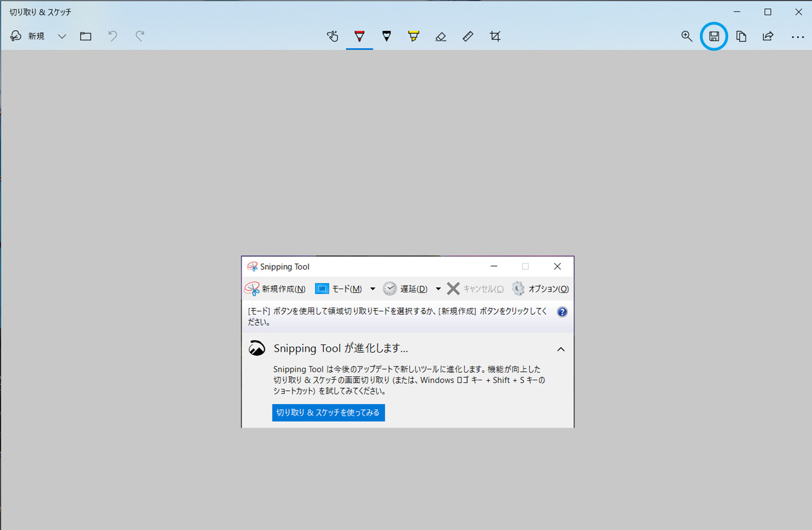Click the Snipping Tool minimize button
Image resolution: width=812 pixels, height=530 pixels.
click(494, 267)
